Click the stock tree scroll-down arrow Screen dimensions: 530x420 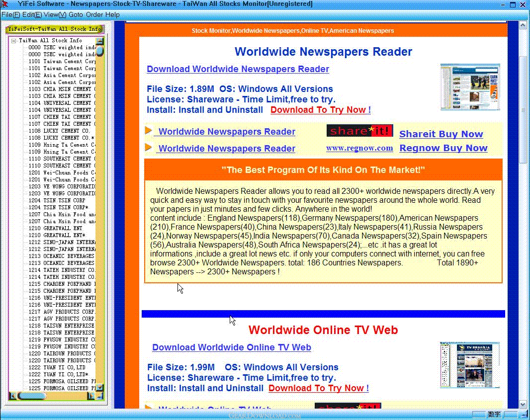(x=99, y=388)
